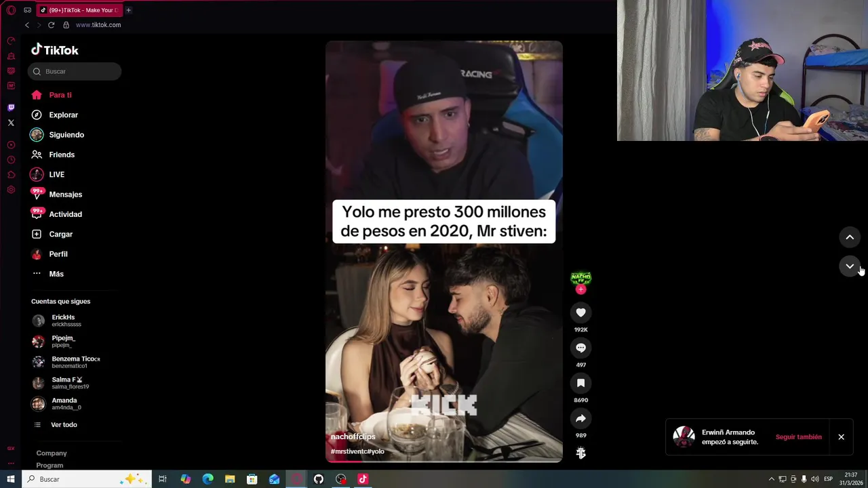This screenshot has height=488, width=868.
Task: Like the video with the heart icon
Action: click(x=580, y=312)
